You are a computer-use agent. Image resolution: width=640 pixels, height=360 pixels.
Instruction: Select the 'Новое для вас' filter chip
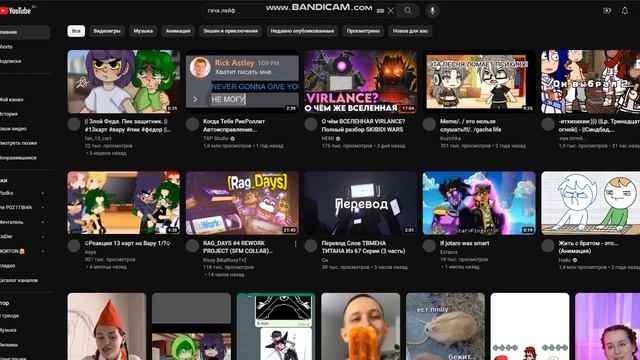click(410, 31)
